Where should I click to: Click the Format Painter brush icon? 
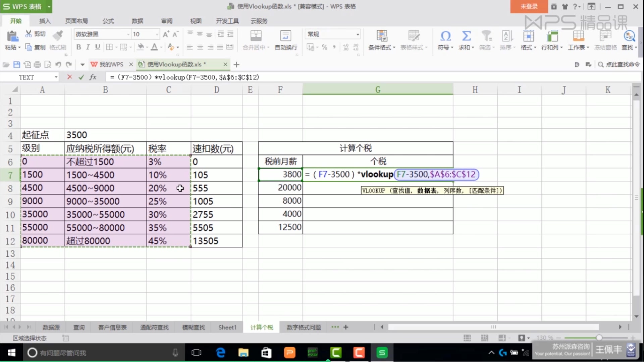point(58,35)
